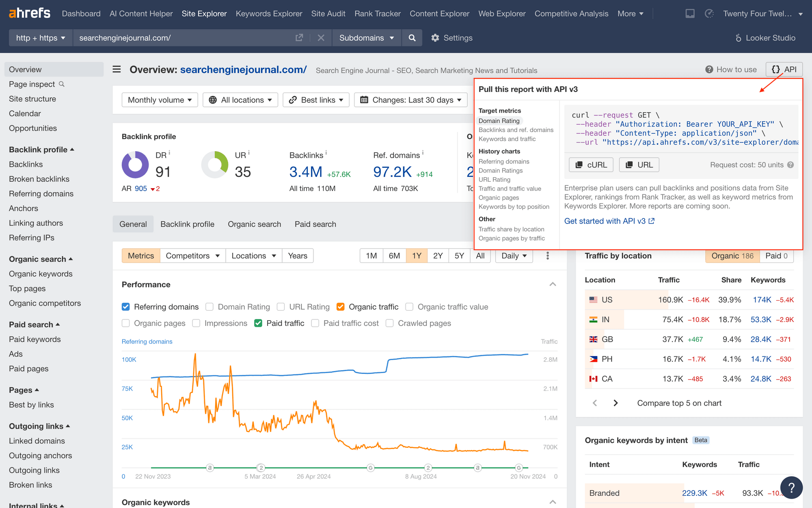812x508 pixels.
Task: Enable Organic traffic value checkbox
Action: [409, 307]
